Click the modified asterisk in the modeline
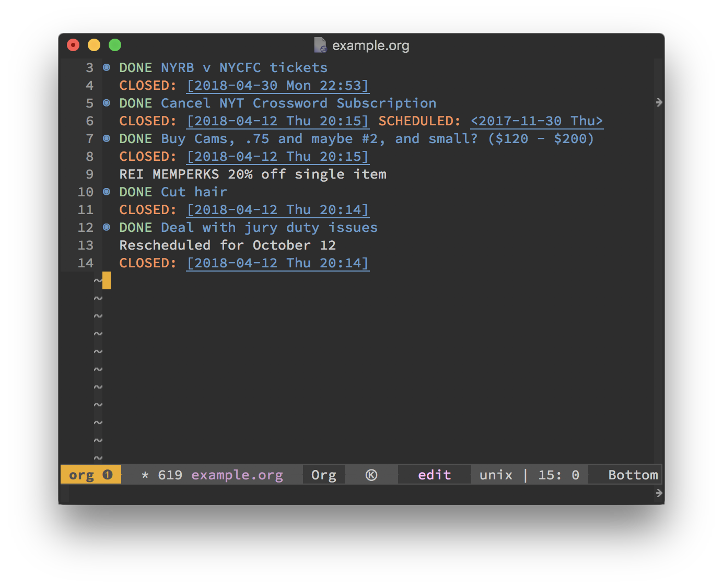Image resolution: width=723 pixels, height=588 pixels. click(x=145, y=475)
